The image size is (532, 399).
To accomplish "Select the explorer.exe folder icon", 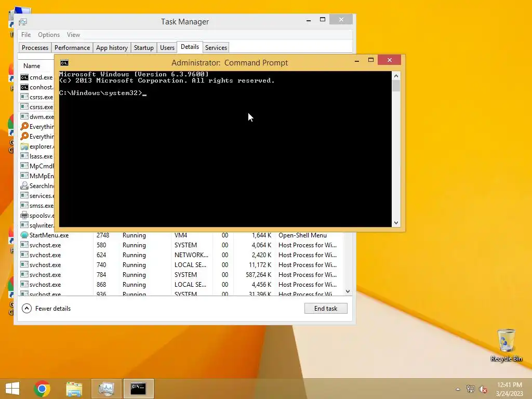I will click(24, 147).
